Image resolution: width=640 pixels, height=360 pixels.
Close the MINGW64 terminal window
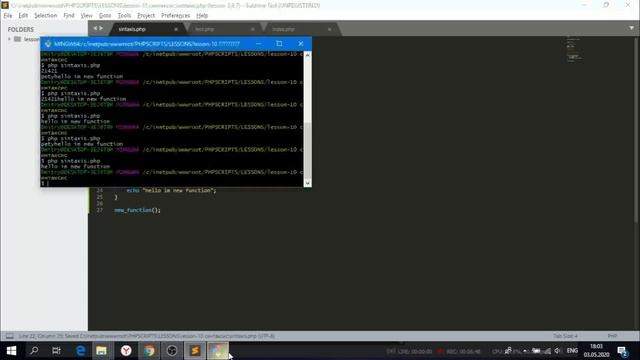(x=301, y=44)
